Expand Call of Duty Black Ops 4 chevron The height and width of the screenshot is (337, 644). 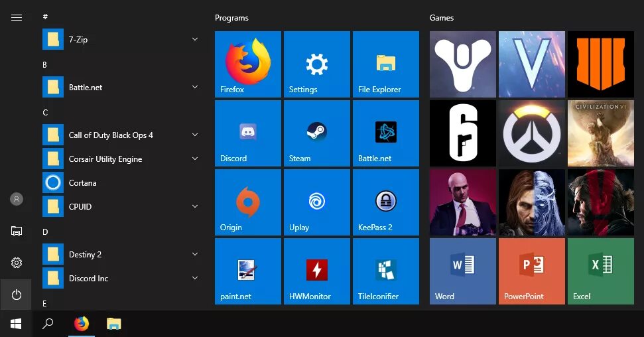195,135
